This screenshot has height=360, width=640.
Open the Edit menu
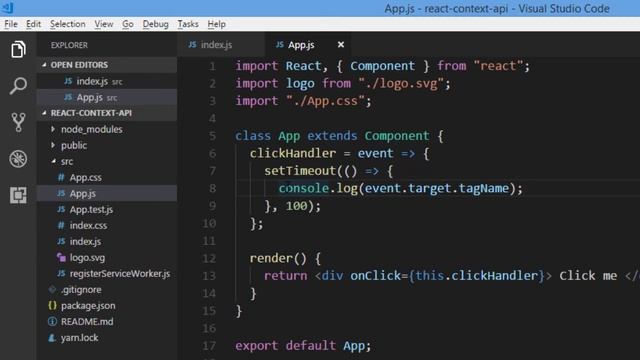click(x=33, y=24)
